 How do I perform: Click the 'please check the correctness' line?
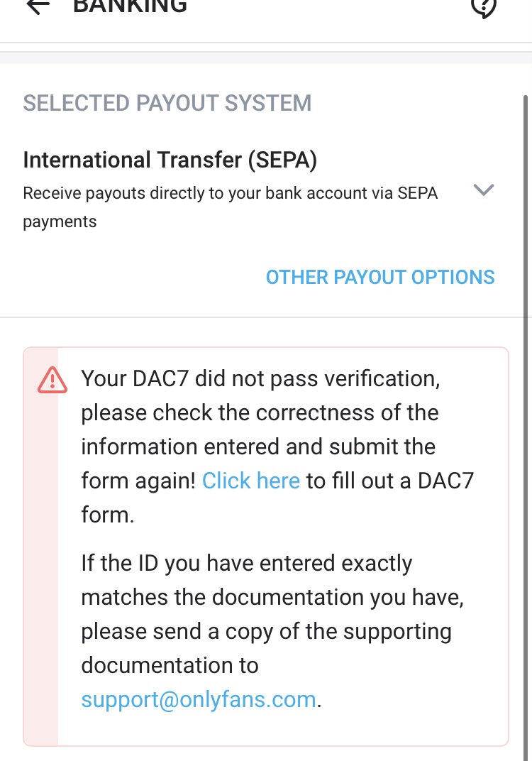[x=260, y=412]
